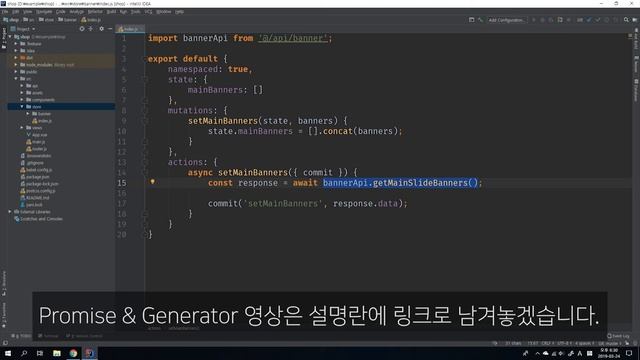Select main.js in the project tree
This screenshot has height=360, width=640.
pos(36,142)
